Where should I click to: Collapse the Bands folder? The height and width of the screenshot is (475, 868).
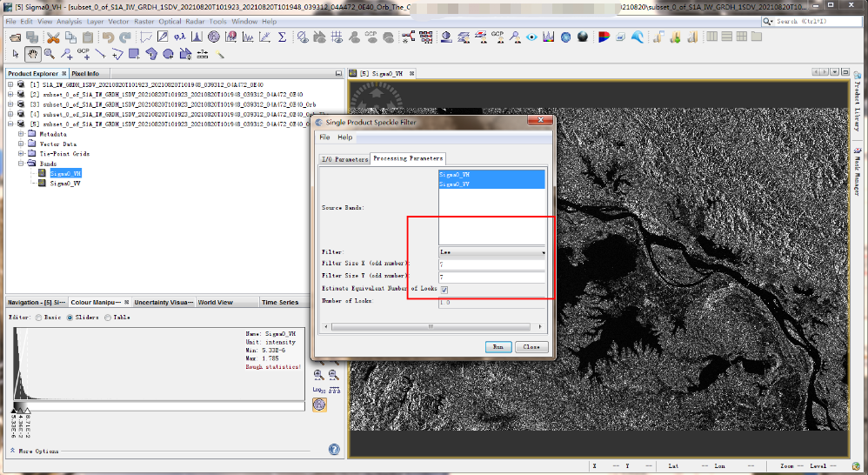[x=21, y=164]
